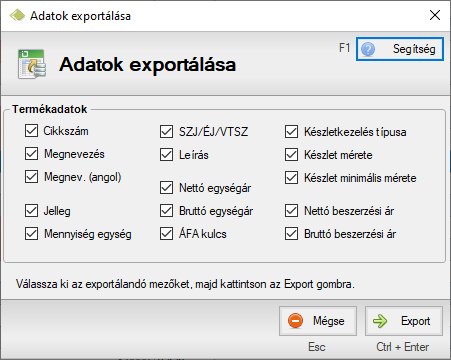Click the green arrow Export icon
Viewport: 451px width, 360px height.
point(380,321)
